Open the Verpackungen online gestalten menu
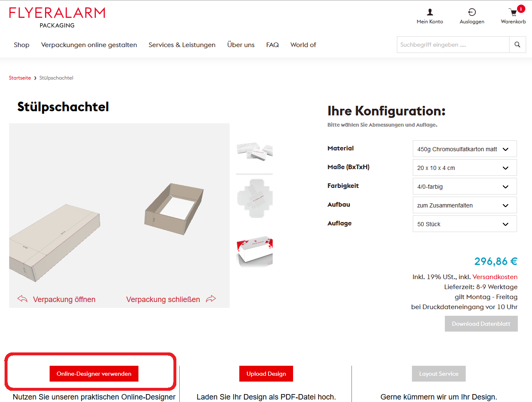 tap(89, 45)
